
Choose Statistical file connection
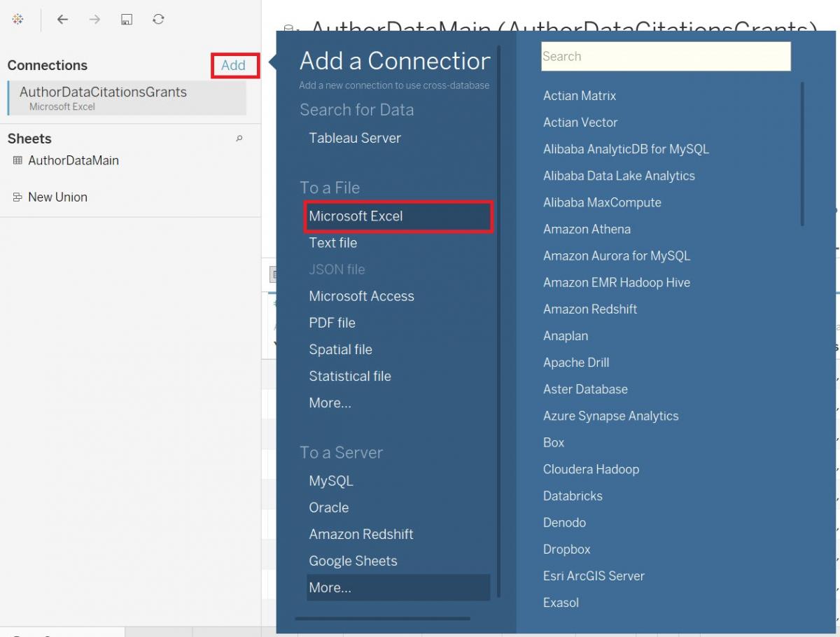(350, 376)
